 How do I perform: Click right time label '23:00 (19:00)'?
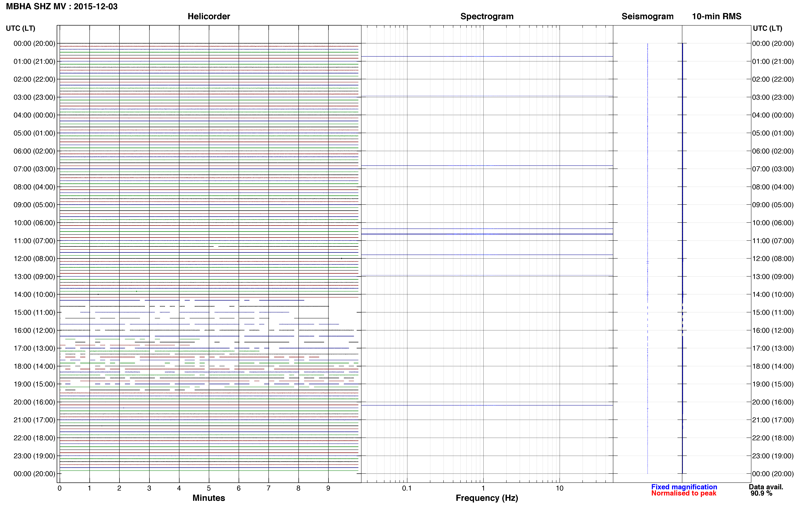coord(773,456)
